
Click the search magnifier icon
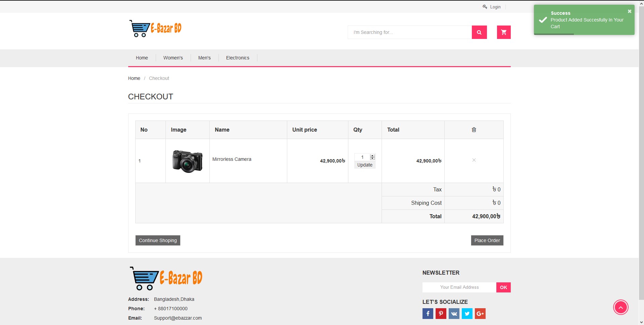pyautogui.click(x=479, y=32)
